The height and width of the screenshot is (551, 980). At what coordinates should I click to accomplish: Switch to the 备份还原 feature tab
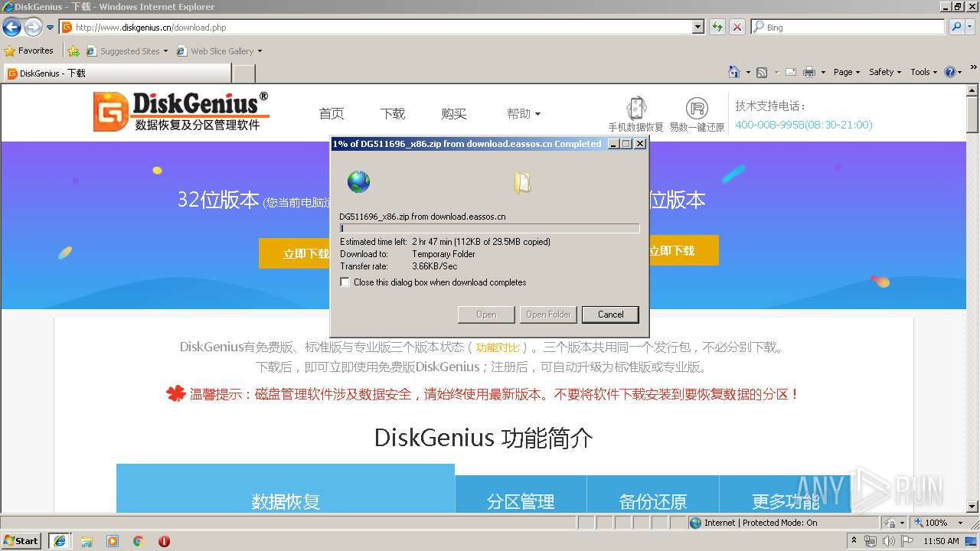coord(653,494)
